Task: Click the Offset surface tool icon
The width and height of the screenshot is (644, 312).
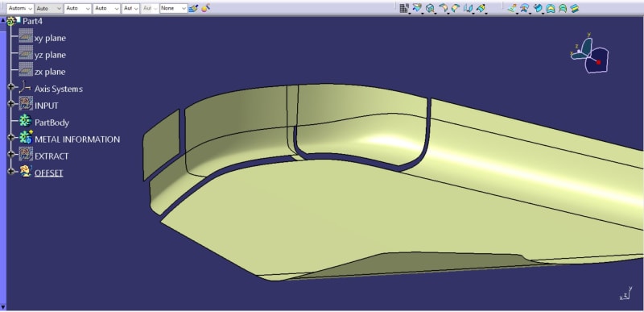Action: 430,8
